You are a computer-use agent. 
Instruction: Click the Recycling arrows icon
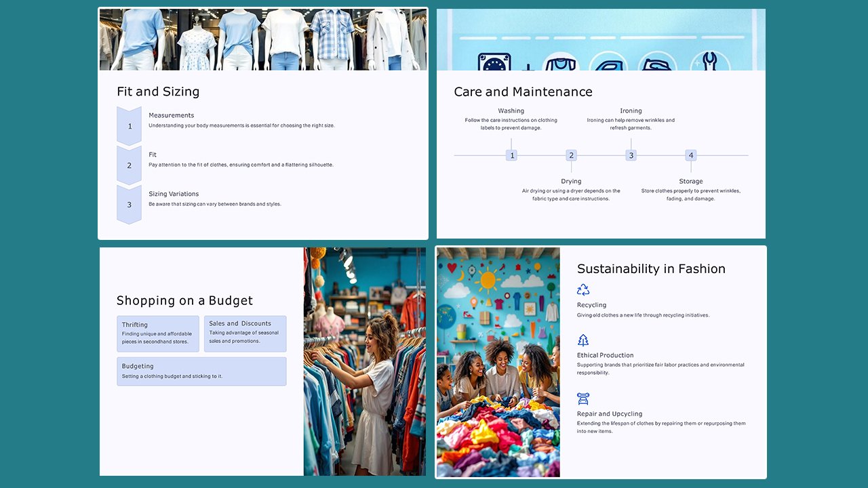click(583, 289)
